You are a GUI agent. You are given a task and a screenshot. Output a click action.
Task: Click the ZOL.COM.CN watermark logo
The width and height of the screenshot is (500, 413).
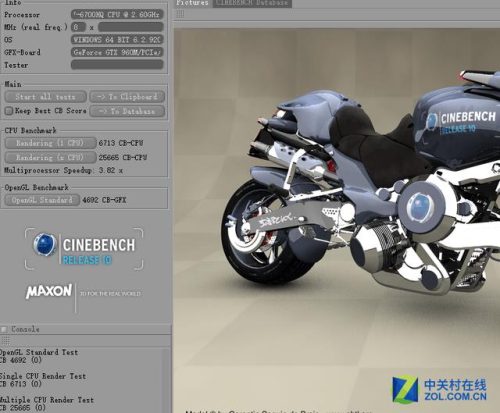440,389
